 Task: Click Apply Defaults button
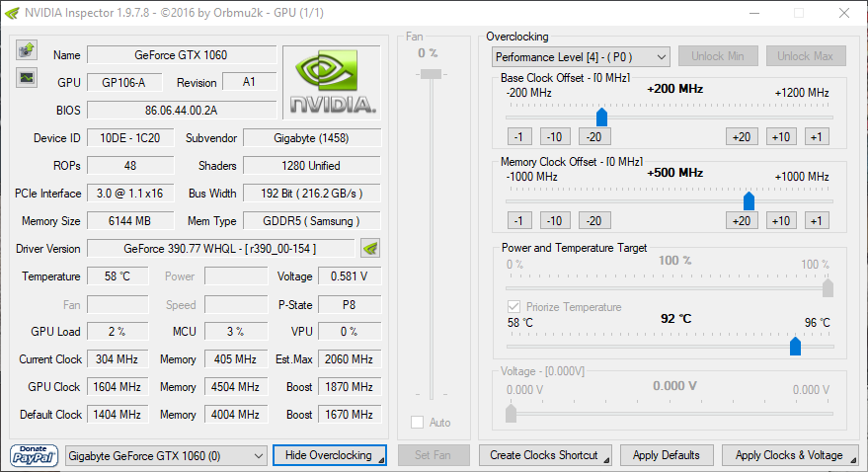667,455
